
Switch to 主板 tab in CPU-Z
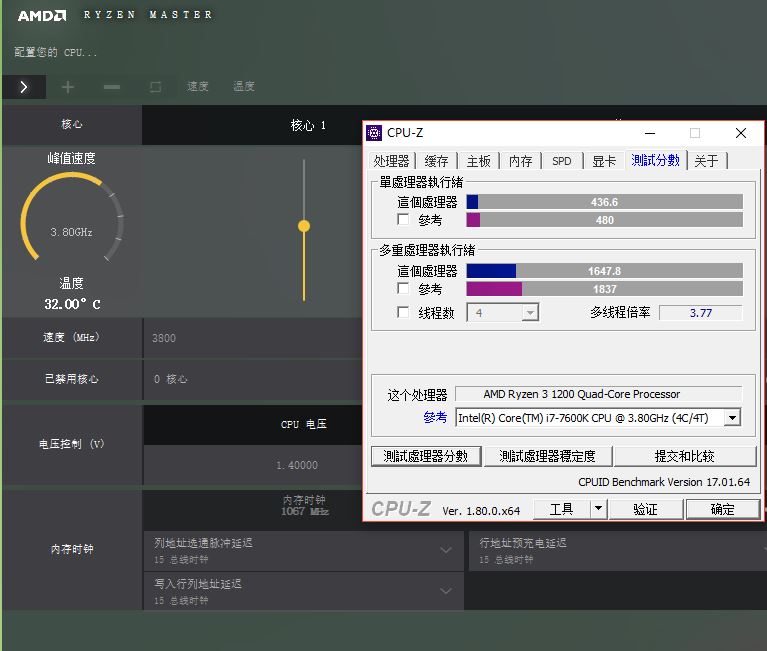point(478,161)
